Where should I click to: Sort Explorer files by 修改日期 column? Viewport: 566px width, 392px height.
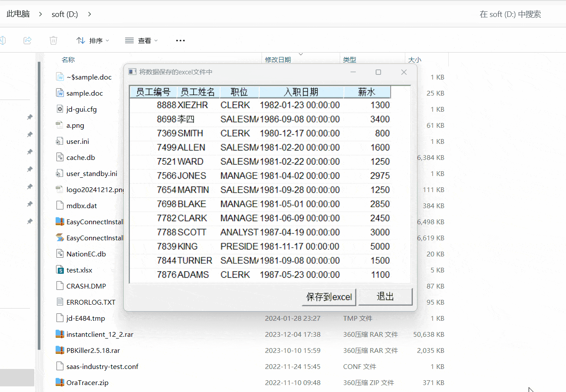click(278, 60)
